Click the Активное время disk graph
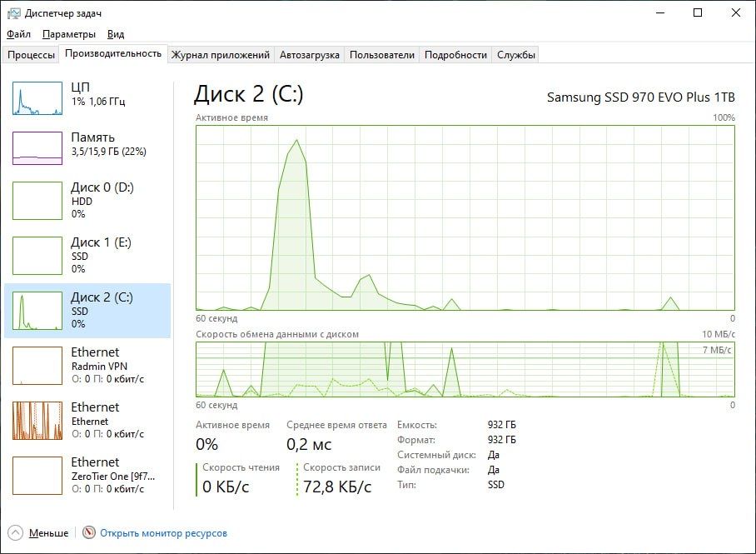756x554 pixels. 465,217
